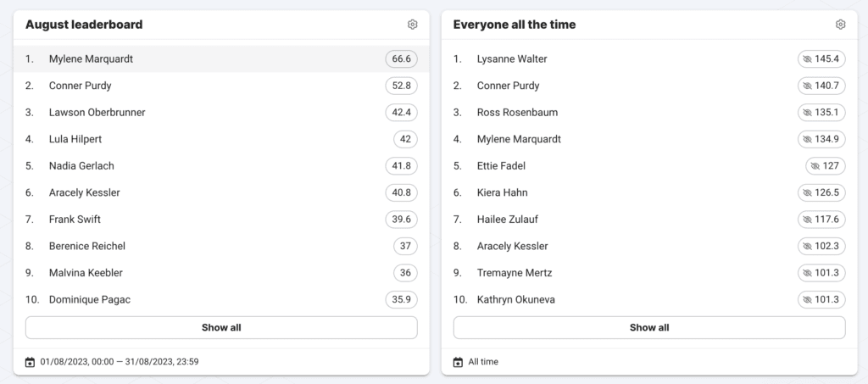Expand August leaderboard with Show all
This screenshot has width=868, height=384.
[221, 327]
